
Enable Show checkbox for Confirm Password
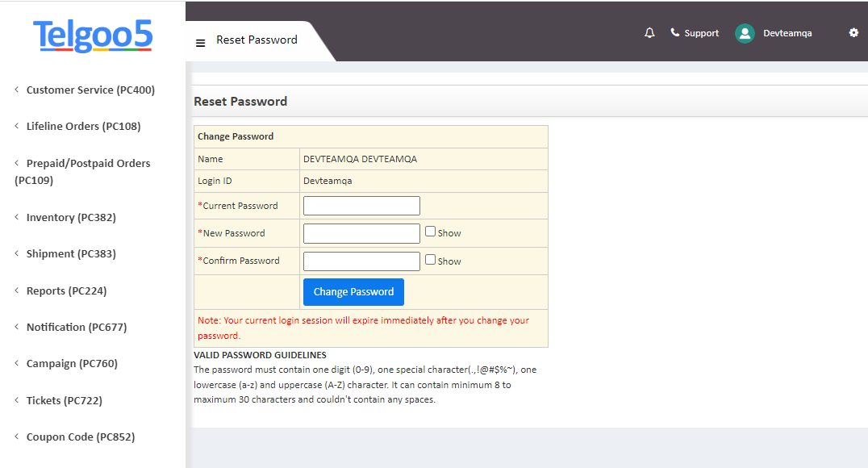430,260
